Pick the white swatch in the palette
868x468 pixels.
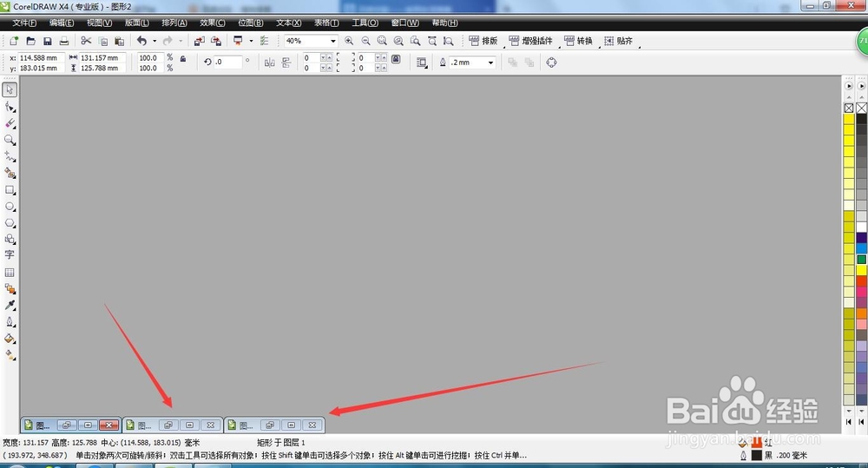pyautogui.click(x=861, y=227)
